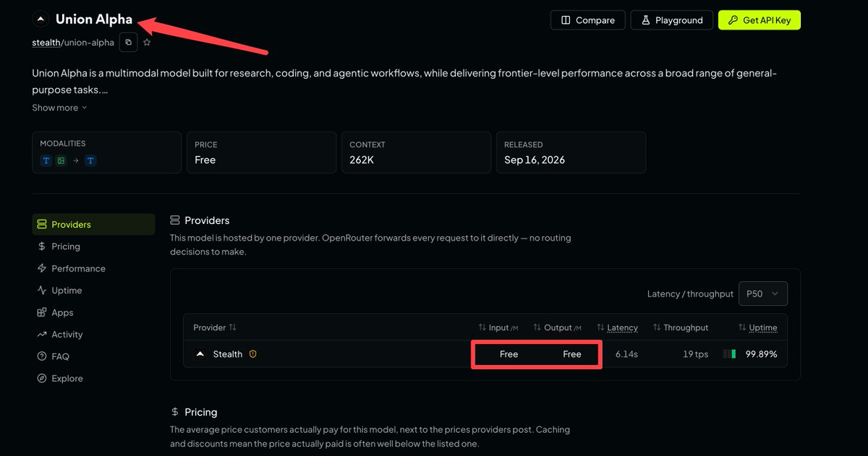Select Providers in the sidebar

click(x=93, y=225)
